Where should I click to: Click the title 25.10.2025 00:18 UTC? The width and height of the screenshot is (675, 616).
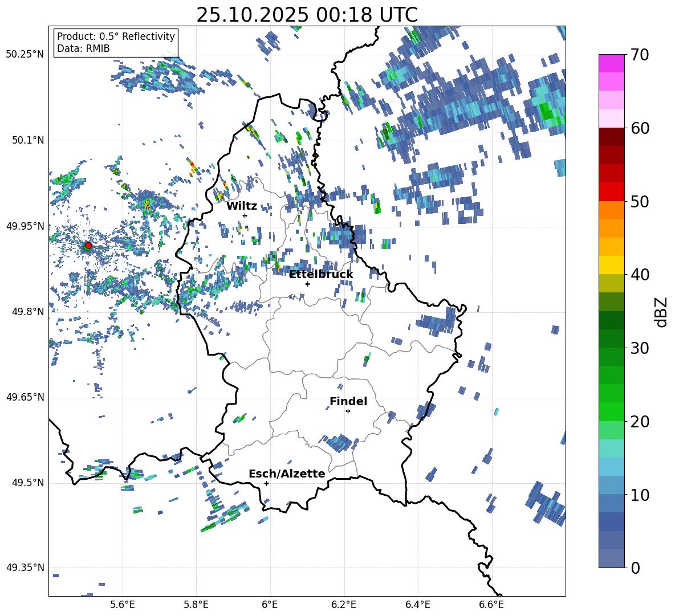click(307, 15)
